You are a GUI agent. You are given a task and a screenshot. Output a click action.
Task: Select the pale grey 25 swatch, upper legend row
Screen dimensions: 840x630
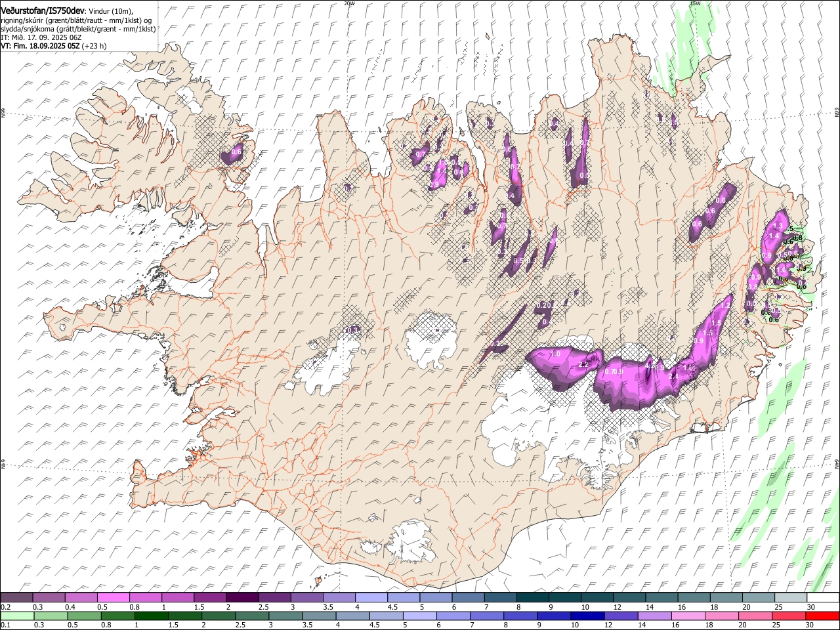pos(791,598)
